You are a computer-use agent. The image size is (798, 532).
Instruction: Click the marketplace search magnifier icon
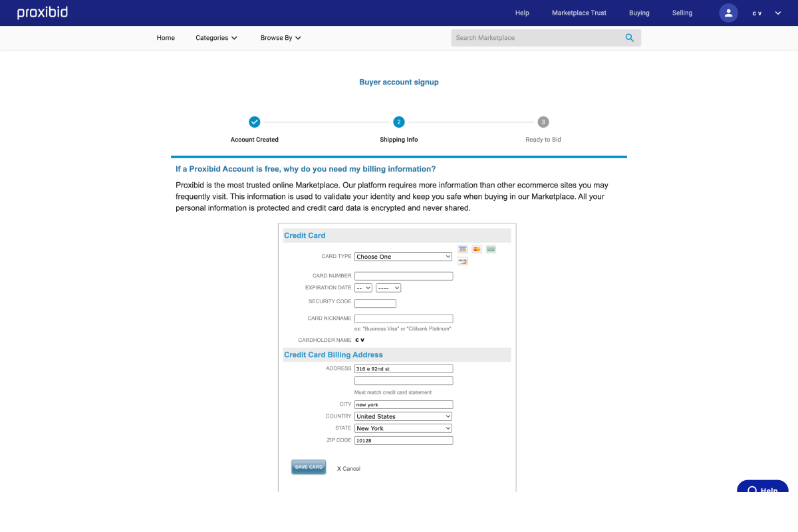click(630, 38)
